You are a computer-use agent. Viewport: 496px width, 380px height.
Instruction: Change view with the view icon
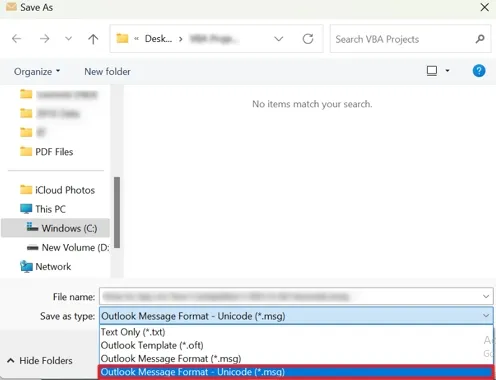click(x=432, y=71)
